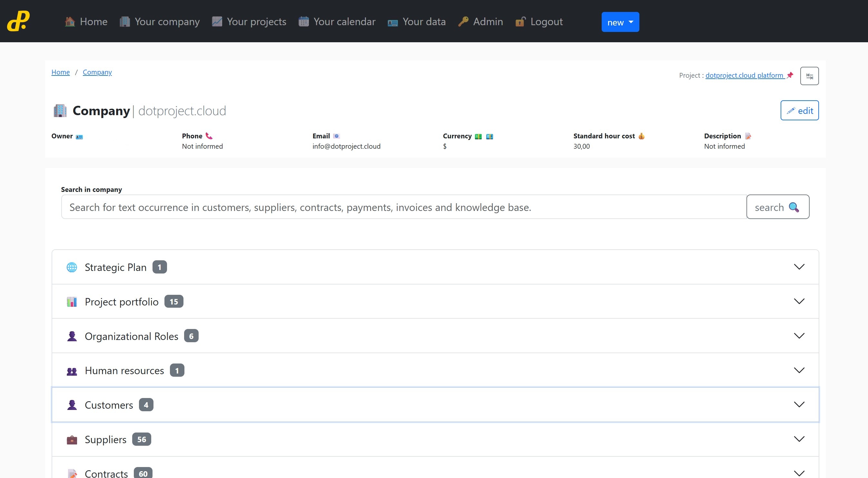This screenshot has height=478, width=868.
Task: Click the swap project arrows icon
Action: [809, 76]
